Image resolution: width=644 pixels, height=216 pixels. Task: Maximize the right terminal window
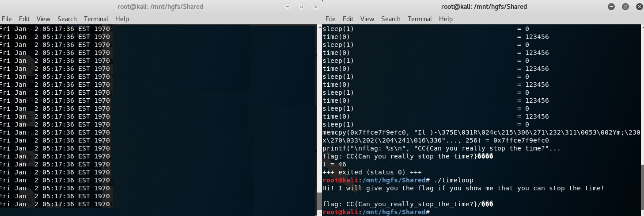(x=625, y=7)
